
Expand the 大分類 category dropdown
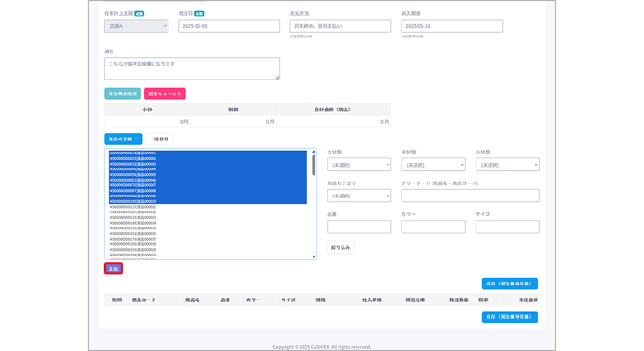point(359,165)
